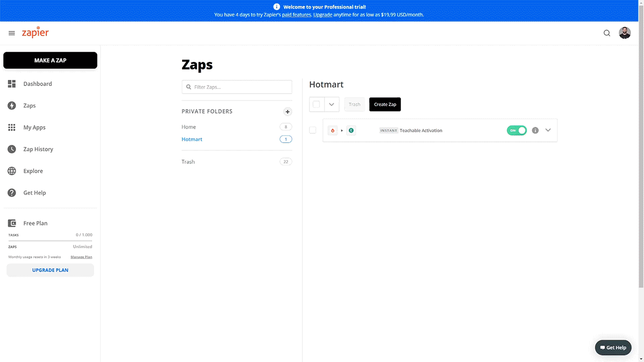
Task: Click the My Apps grid icon
Action: 12,127
